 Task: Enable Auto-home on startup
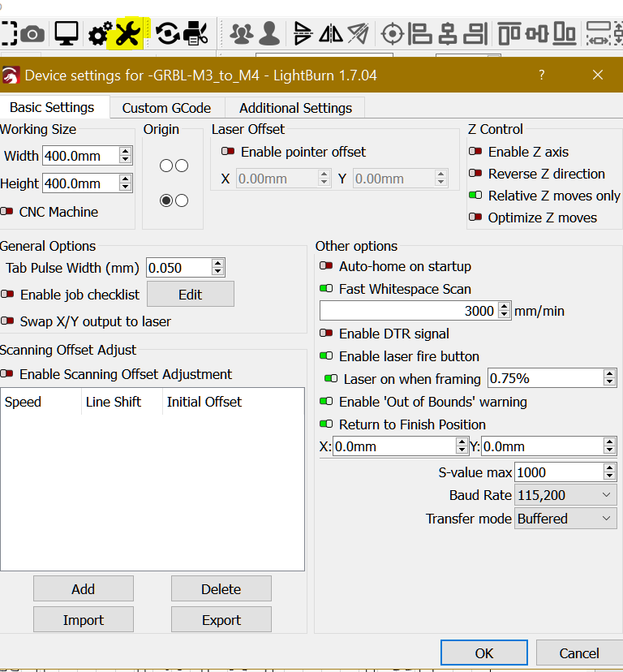click(326, 265)
